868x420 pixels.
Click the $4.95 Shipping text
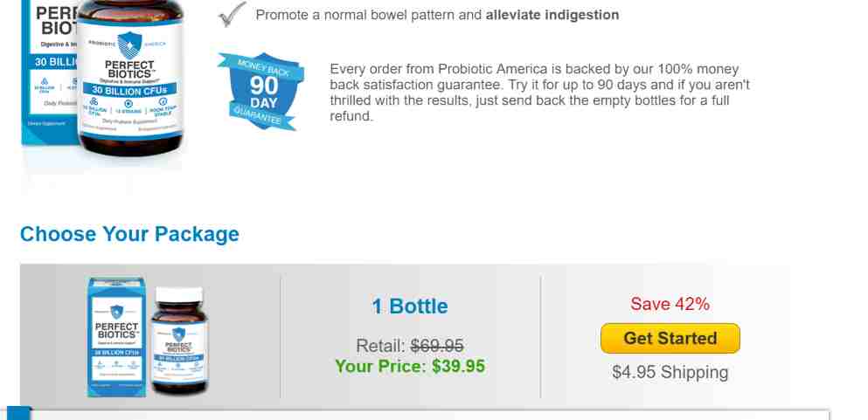(670, 373)
